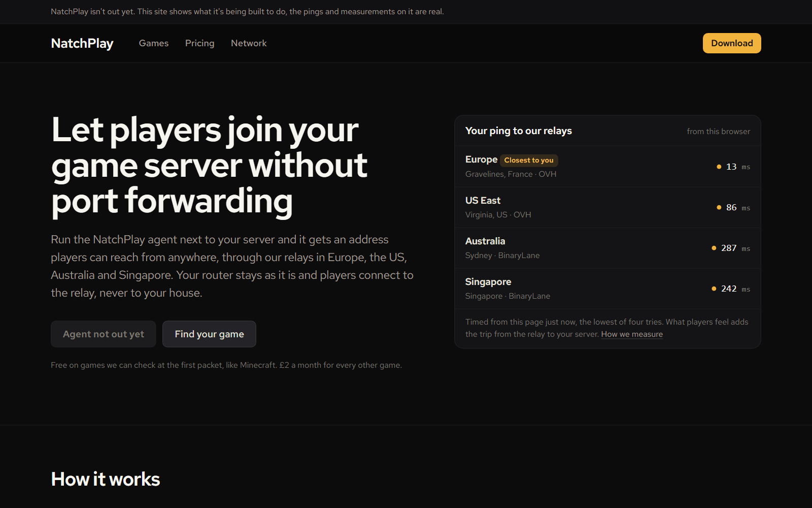Click 'Singapore · BinaryLane' location text
812x508 pixels.
point(507,296)
